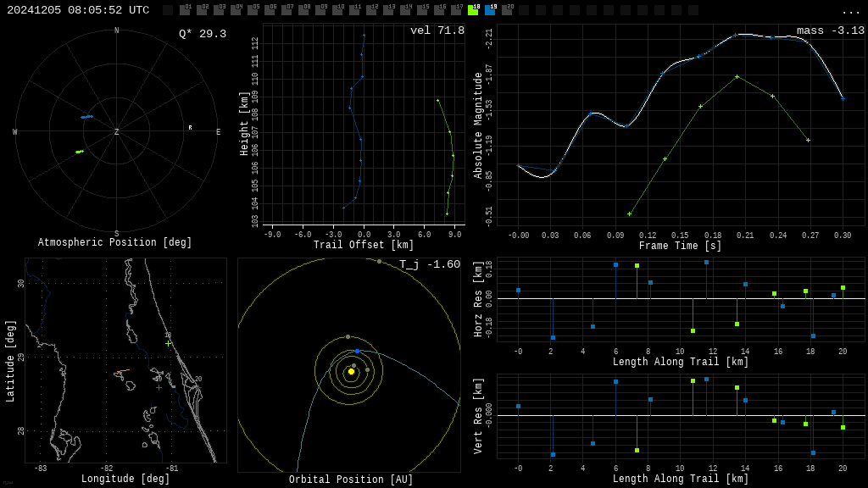868x488 pixels.
Task: Select station box 12 in top strip
Action: pyautogui.click(x=371, y=10)
